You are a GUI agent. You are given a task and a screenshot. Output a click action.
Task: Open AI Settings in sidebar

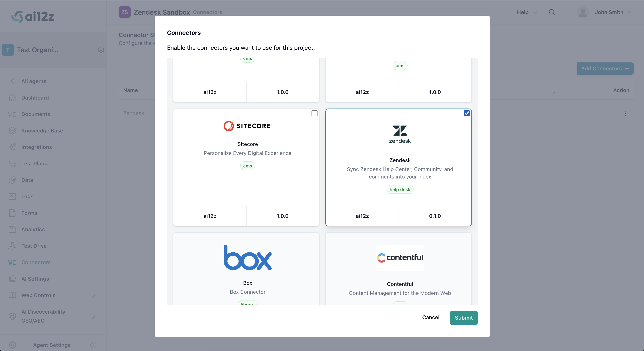35,279
